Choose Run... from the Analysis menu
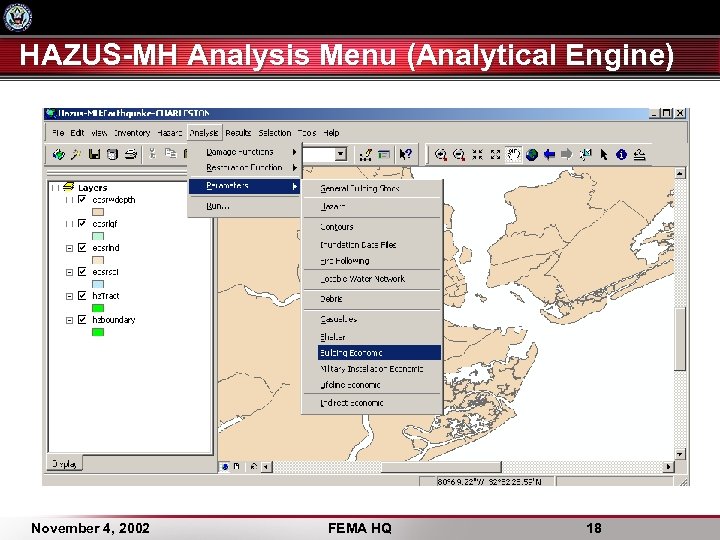This screenshot has width=720, height=540. point(244,206)
